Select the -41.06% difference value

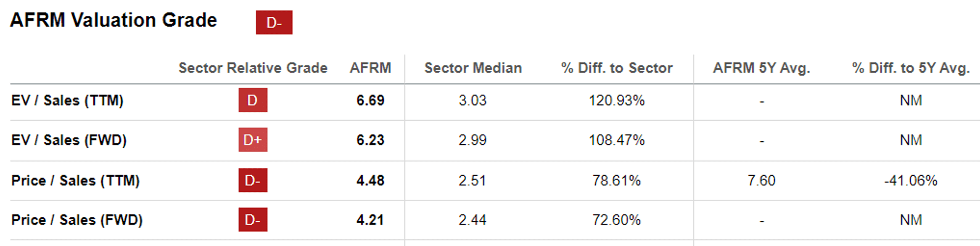pyautogui.click(x=911, y=180)
